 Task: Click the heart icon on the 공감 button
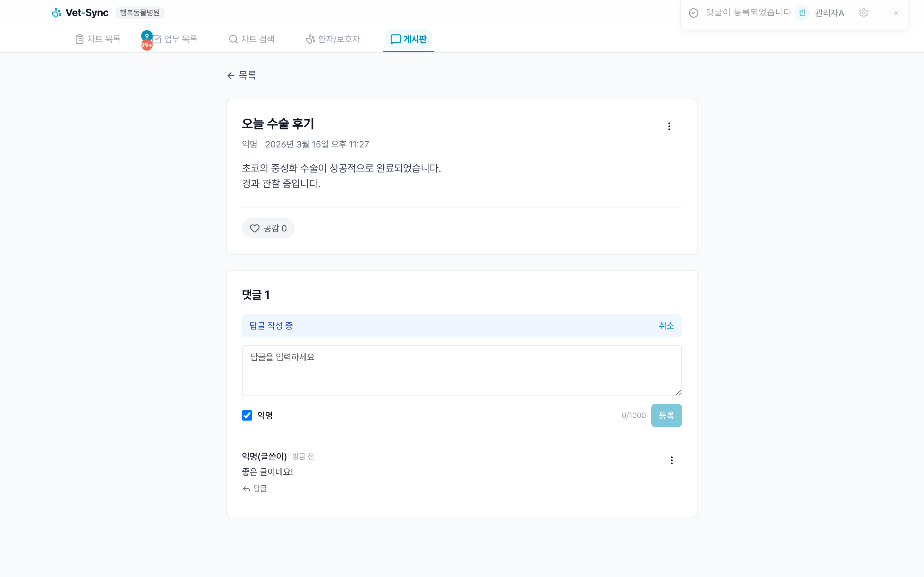[255, 228]
